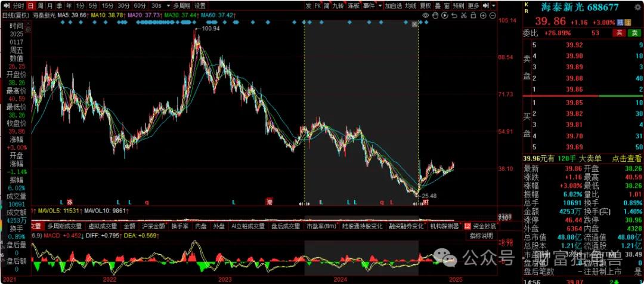The height and width of the screenshot is (284, 644).
Task: Click the collapse-right arrow icon after 更多
Action: coord(486,6)
